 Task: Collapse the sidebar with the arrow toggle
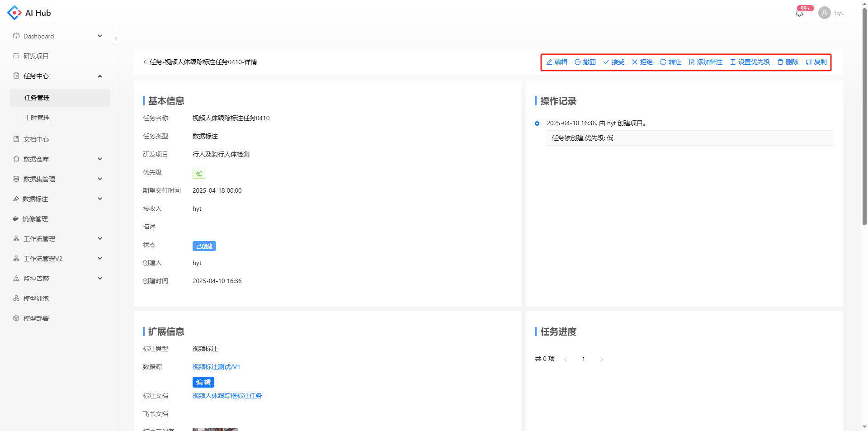coord(116,39)
